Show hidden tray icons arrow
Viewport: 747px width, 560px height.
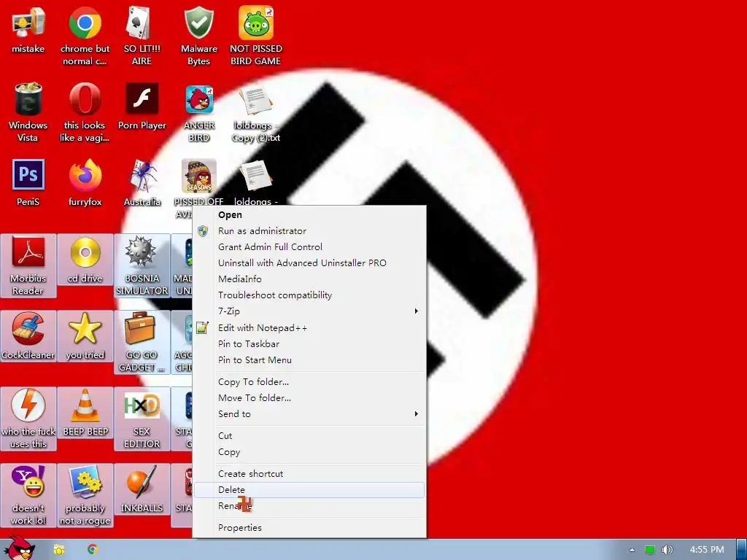(632, 550)
